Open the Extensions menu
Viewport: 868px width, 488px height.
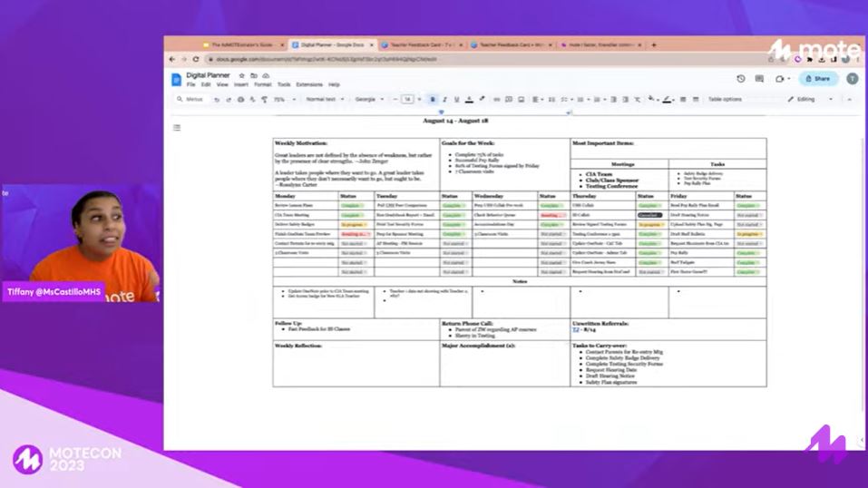tap(309, 84)
